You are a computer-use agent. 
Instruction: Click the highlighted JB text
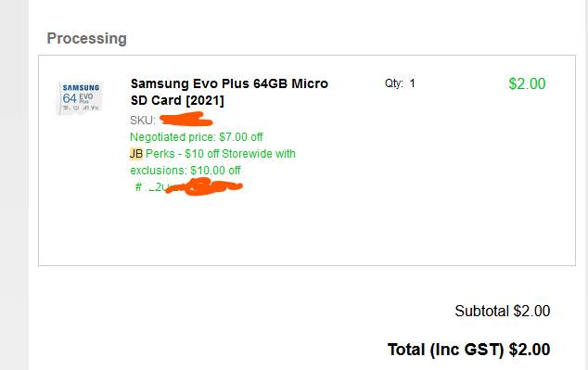pyautogui.click(x=136, y=154)
